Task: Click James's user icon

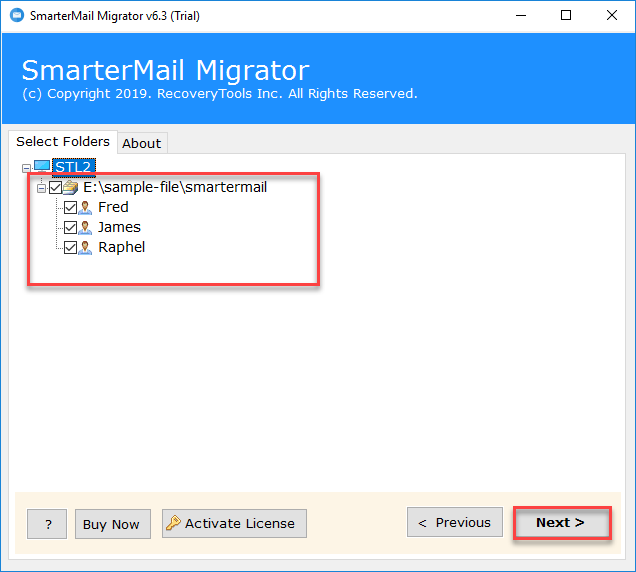Action: (x=85, y=227)
